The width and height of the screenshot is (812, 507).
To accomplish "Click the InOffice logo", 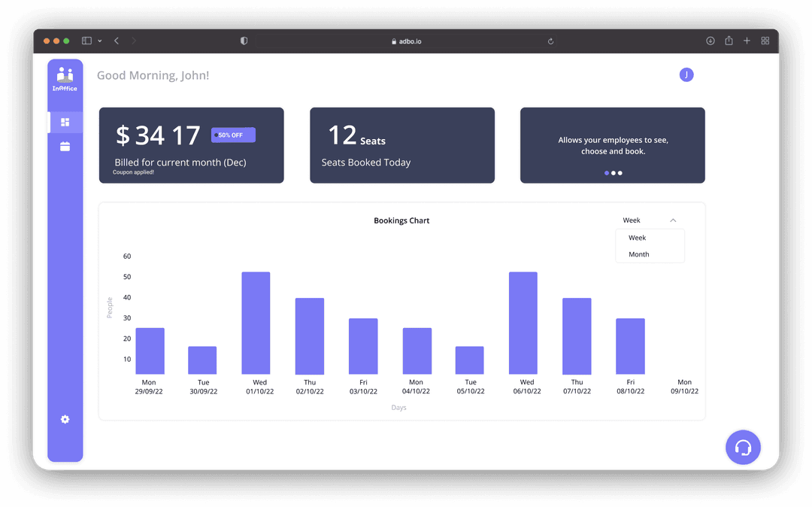I will [65, 79].
